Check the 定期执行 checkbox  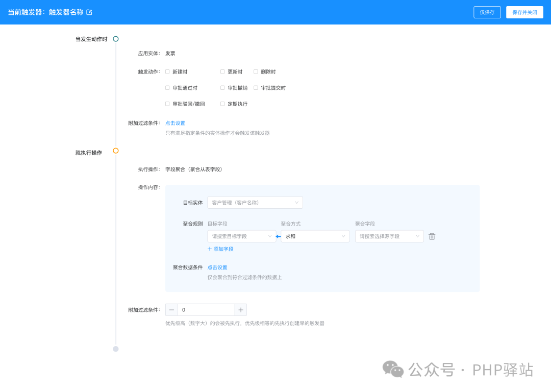click(222, 104)
